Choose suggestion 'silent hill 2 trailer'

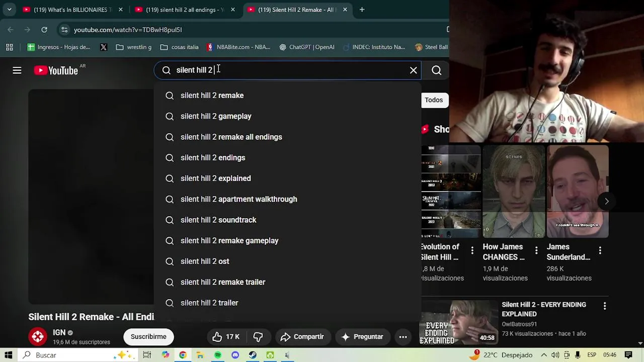click(x=287, y=303)
